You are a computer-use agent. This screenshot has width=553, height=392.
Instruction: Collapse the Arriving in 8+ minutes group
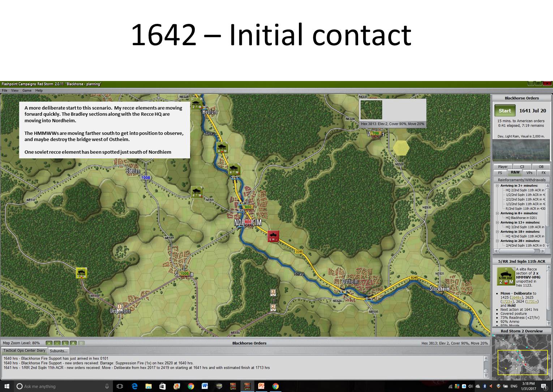click(497, 213)
